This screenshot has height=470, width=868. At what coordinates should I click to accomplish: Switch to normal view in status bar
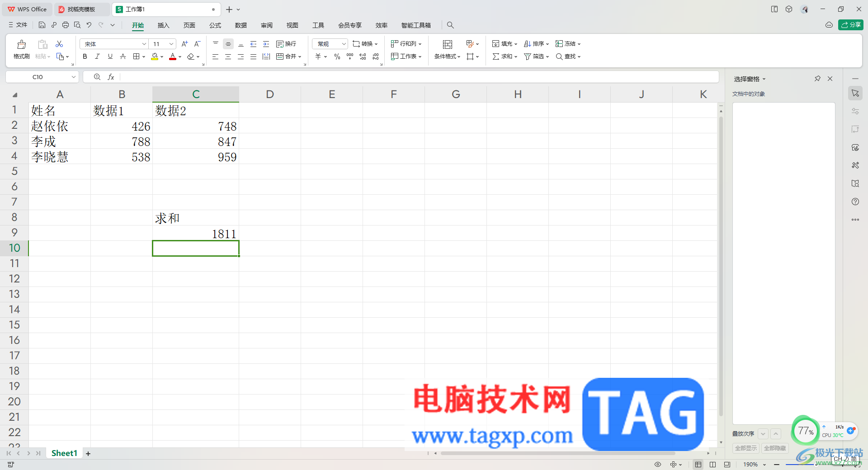[698, 465]
